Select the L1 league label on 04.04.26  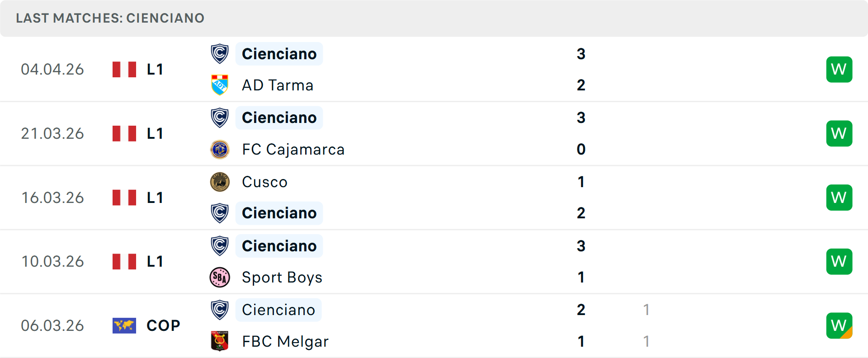(155, 70)
